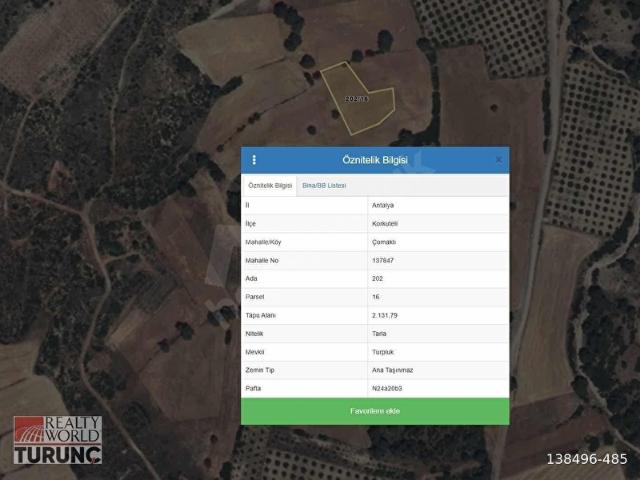Select the Ada value 202
Screen dimensions: 640x480
[378, 279]
